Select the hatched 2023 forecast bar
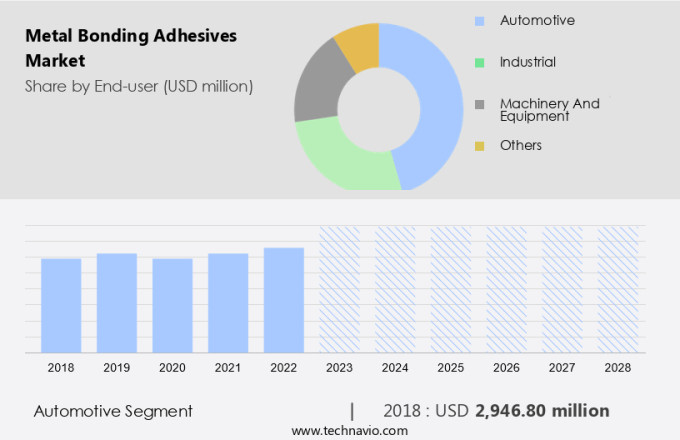Viewport: 680px width, 440px height. click(339, 290)
